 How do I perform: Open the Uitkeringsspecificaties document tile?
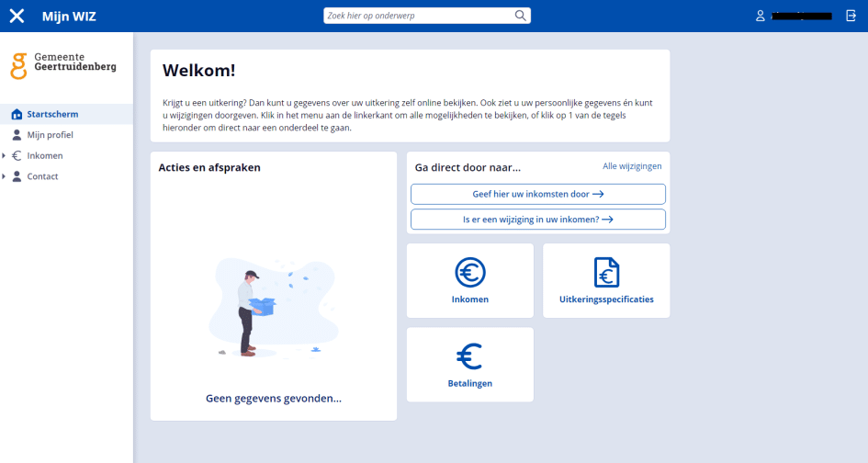[x=606, y=281]
